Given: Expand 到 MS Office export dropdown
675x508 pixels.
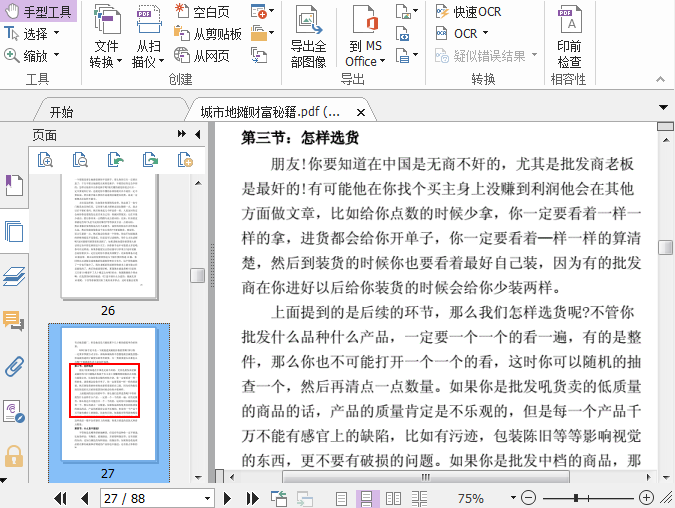Looking at the screenshot, I should pyautogui.click(x=382, y=61).
